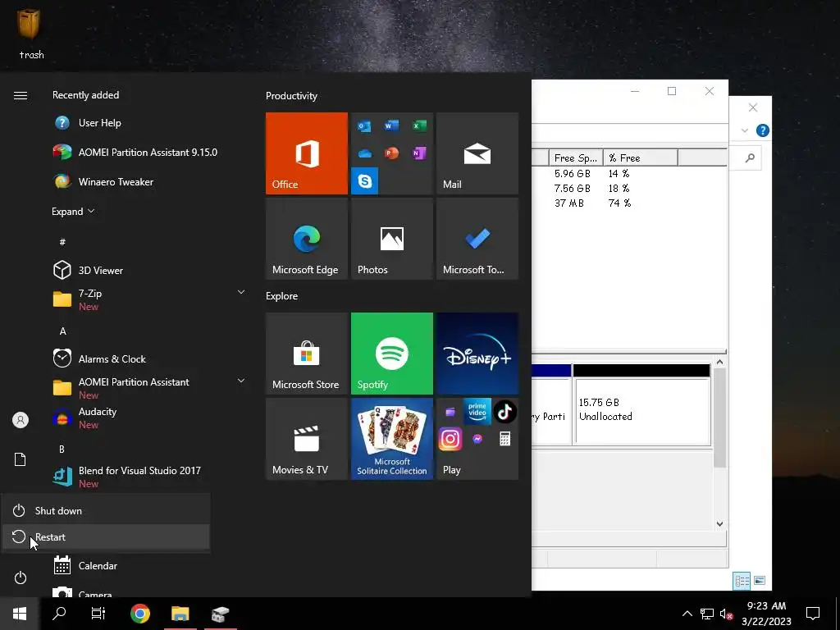Open Word icon in Office folder tile
Image resolution: width=840 pixels, height=630 pixels.
(x=391, y=126)
